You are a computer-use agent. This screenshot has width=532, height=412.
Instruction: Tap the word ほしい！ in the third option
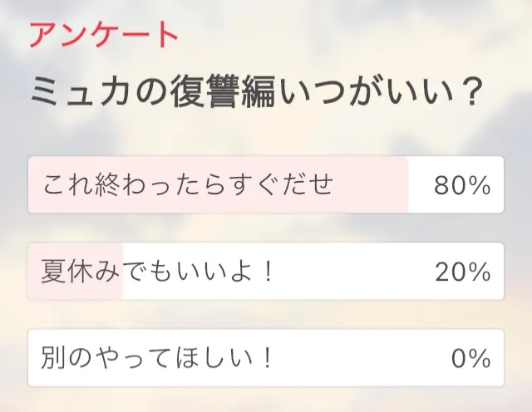coord(235,358)
